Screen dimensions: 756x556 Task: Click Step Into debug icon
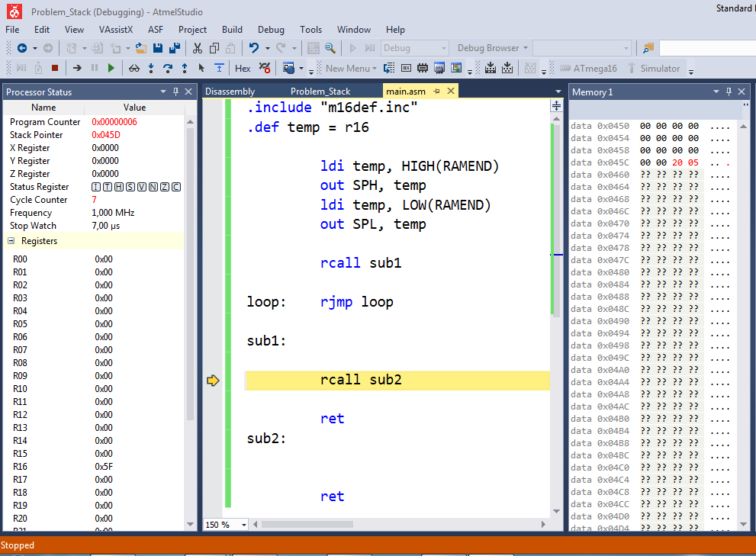click(x=151, y=68)
